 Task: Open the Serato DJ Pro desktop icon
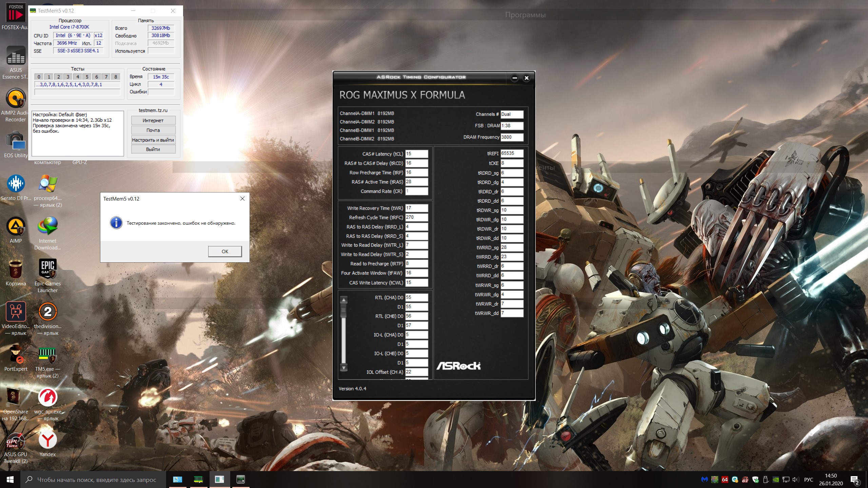click(x=16, y=184)
